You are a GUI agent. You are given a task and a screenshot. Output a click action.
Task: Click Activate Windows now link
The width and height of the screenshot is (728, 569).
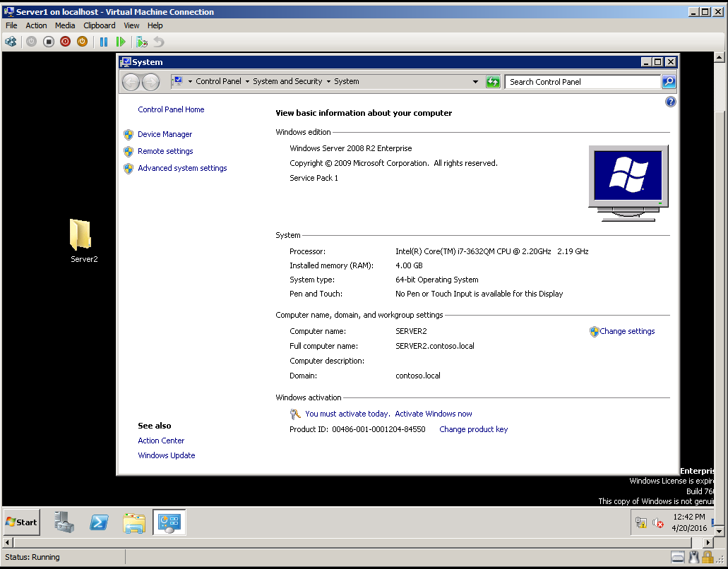tap(433, 414)
